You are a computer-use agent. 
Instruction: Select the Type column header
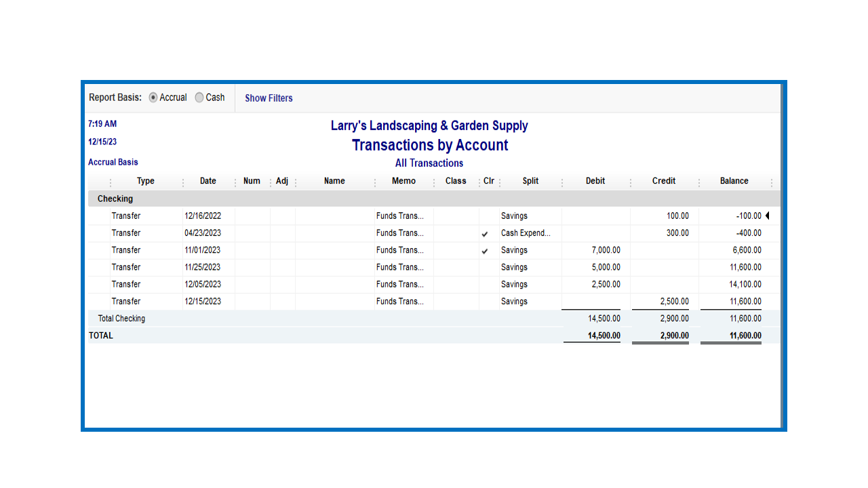[x=145, y=181]
